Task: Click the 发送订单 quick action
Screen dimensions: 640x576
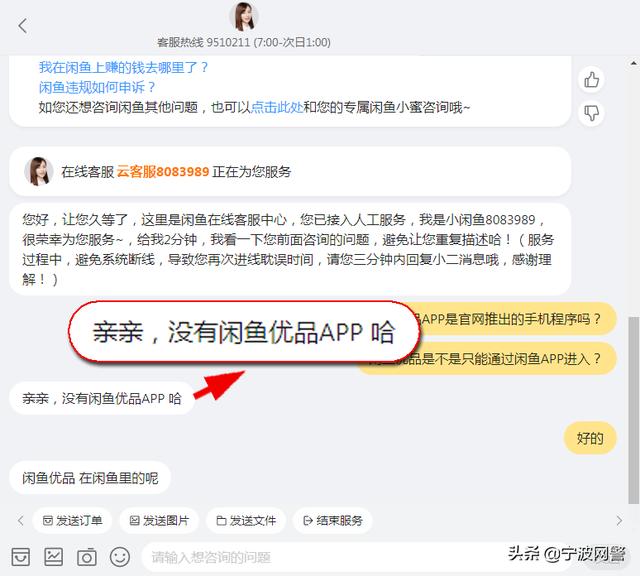Action: (x=72, y=520)
